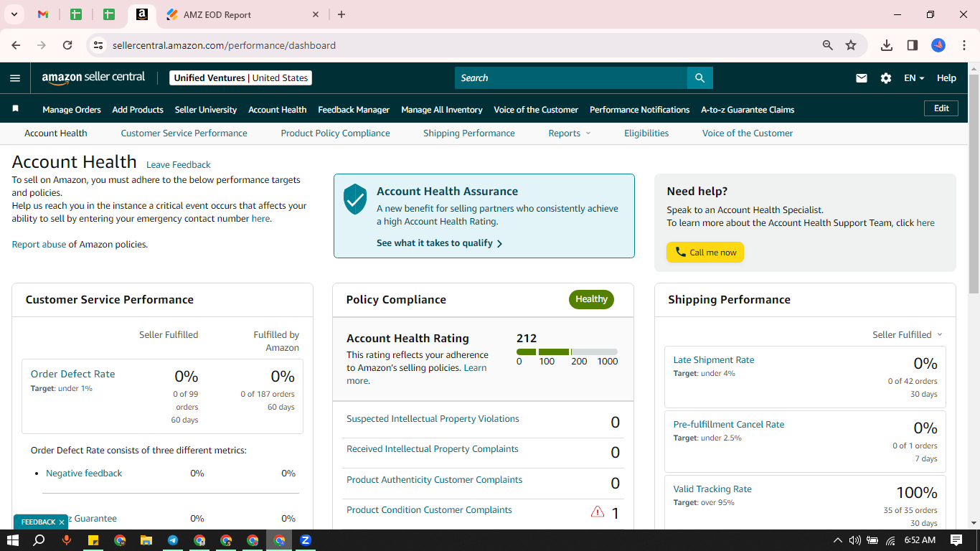Expand the Reports dropdown in the sub-navigation
The width and height of the screenshot is (980, 551).
pos(570,133)
